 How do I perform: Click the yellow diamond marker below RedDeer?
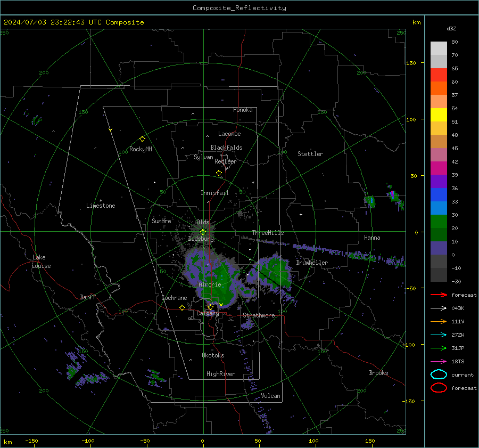[x=219, y=173]
